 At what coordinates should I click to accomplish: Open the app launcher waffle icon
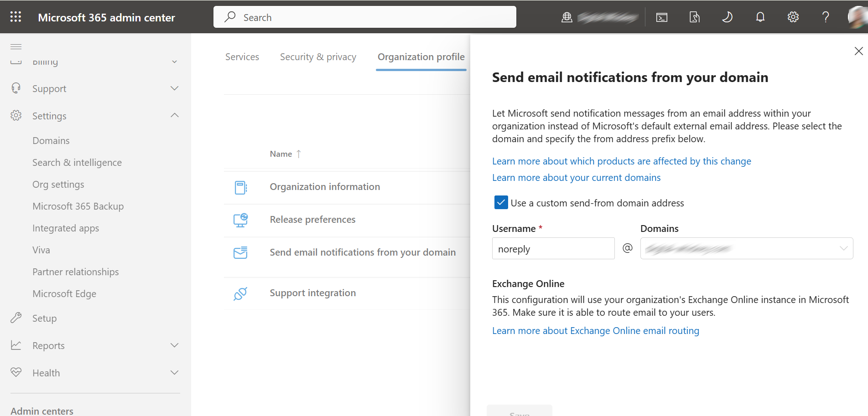click(16, 17)
